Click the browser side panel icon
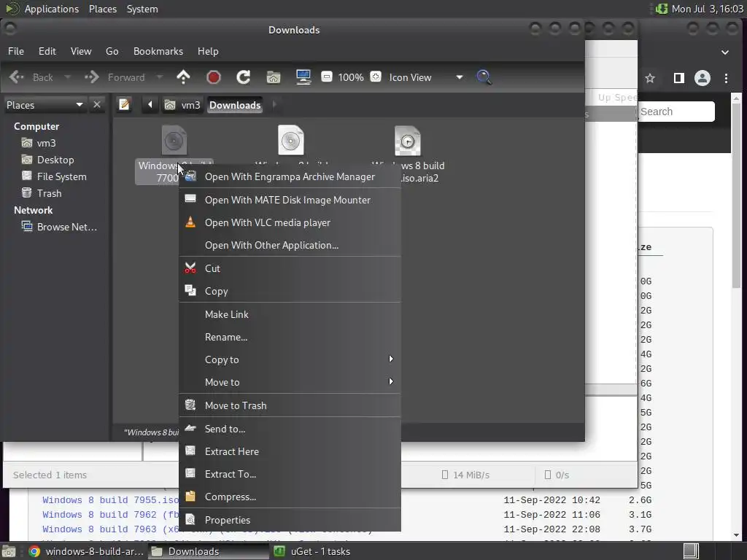 [679, 78]
